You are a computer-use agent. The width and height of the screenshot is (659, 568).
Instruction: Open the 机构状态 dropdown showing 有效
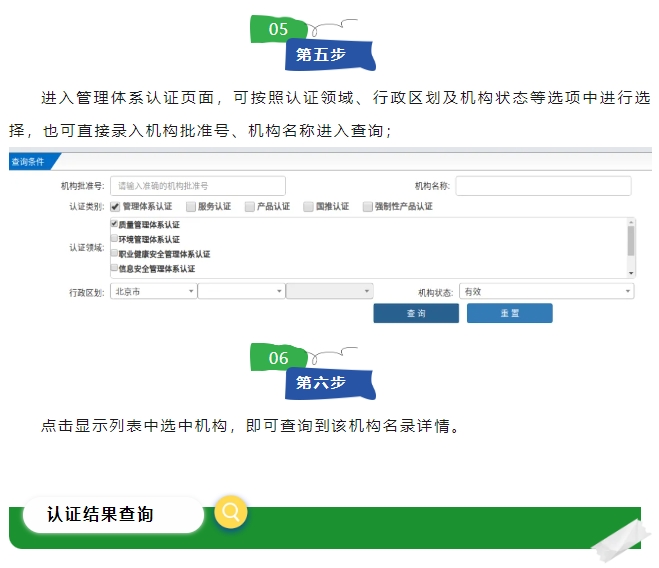pyautogui.click(x=545, y=291)
